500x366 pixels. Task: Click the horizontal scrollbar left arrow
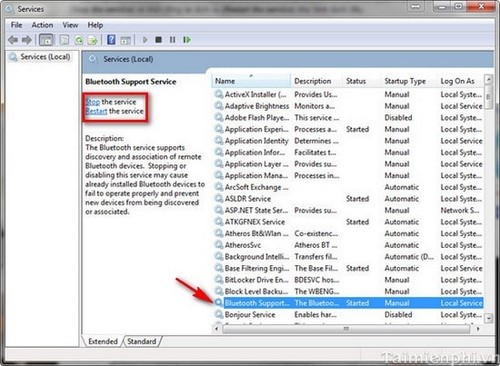point(217,329)
